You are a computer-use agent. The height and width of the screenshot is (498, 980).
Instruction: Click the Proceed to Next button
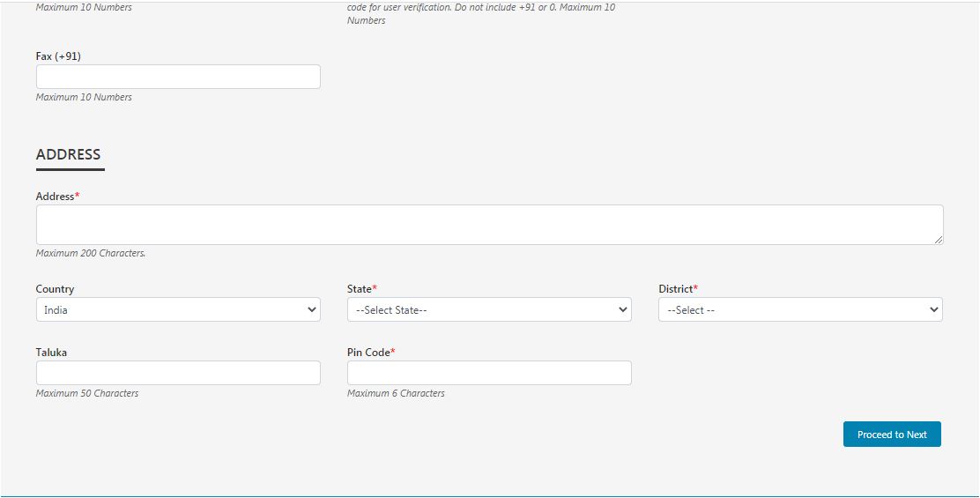point(892,435)
